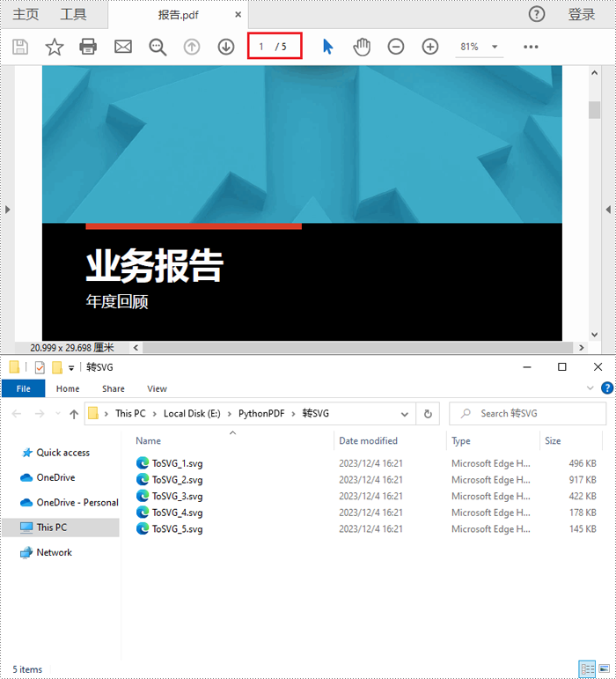The height and width of the screenshot is (679, 616).
Task: Zoom out with the minus icon
Action: [396, 47]
